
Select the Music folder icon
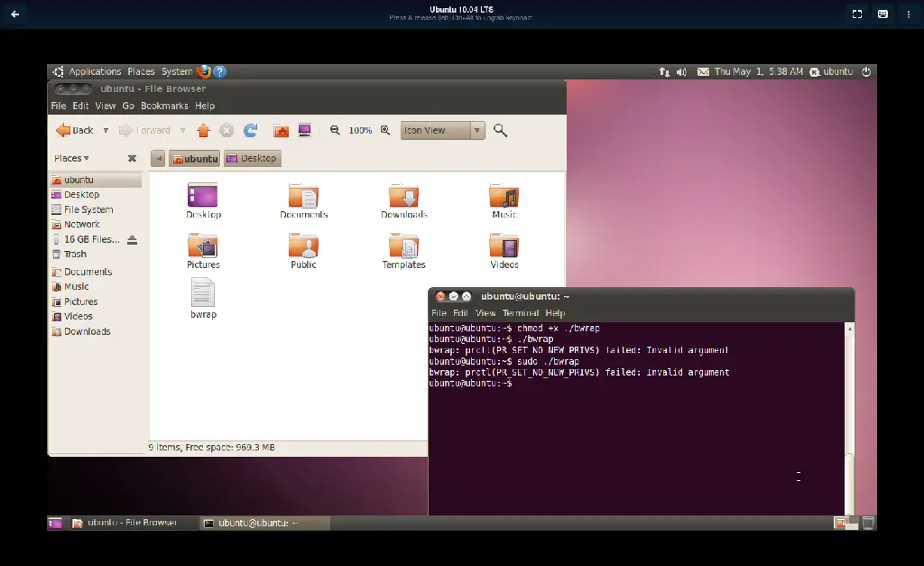tap(504, 195)
